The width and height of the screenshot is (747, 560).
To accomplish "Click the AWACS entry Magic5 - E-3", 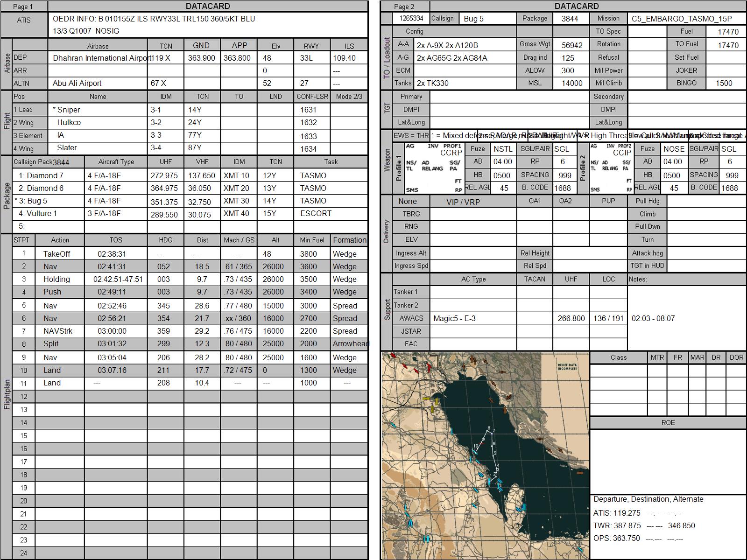I will click(455, 318).
